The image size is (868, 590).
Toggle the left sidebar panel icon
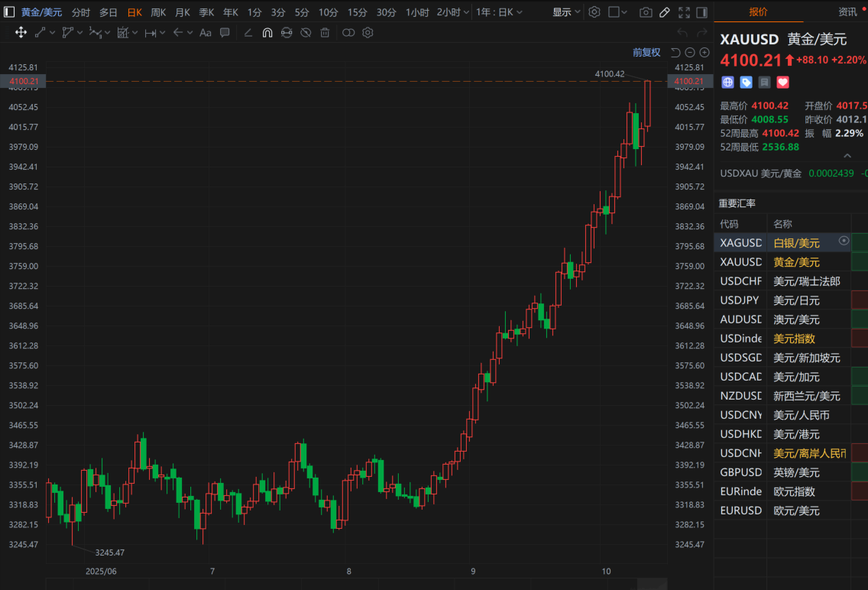[9, 12]
